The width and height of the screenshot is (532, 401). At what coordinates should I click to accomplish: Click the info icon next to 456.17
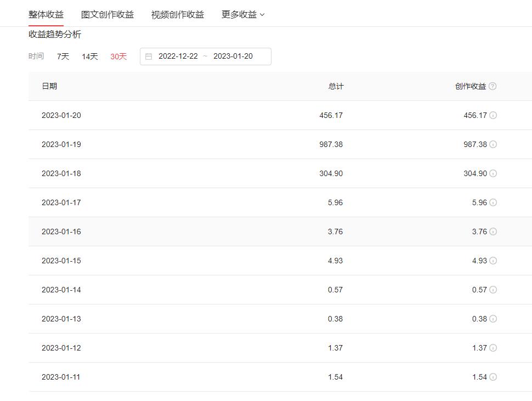point(493,115)
